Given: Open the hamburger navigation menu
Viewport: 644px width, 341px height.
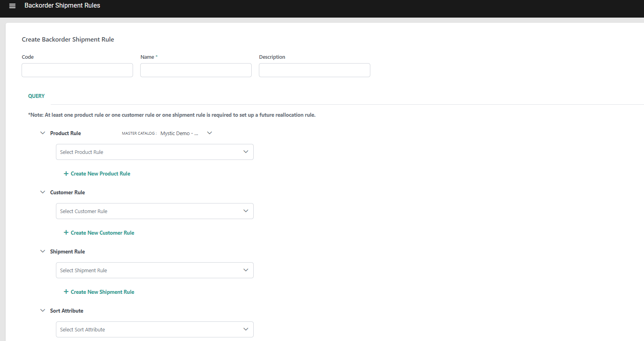Looking at the screenshot, I should (12, 6).
